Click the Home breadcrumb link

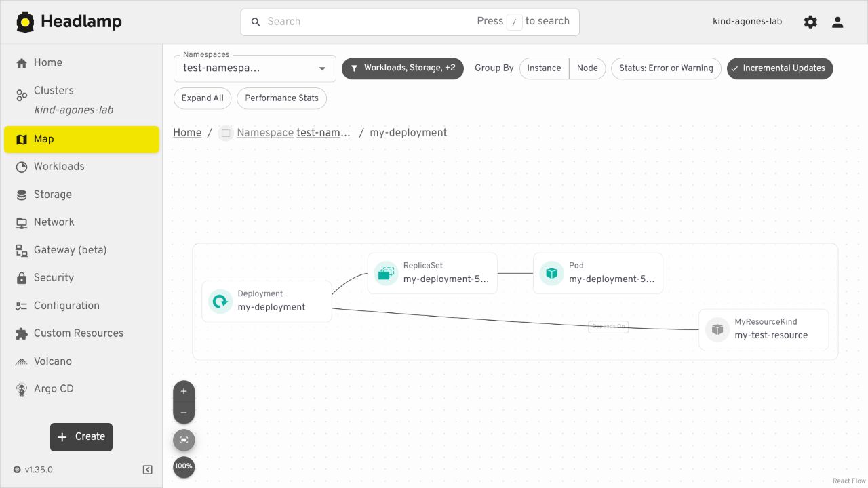(x=187, y=133)
